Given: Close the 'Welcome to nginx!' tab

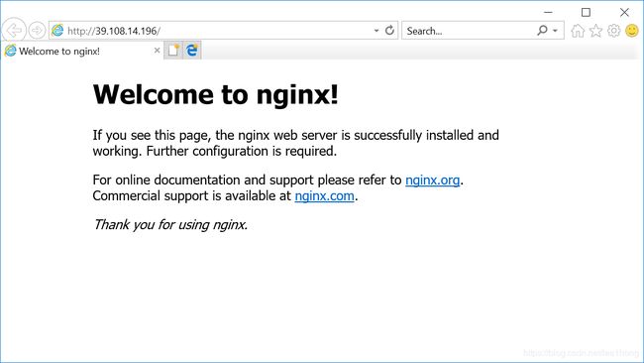Looking at the screenshot, I should (x=157, y=51).
